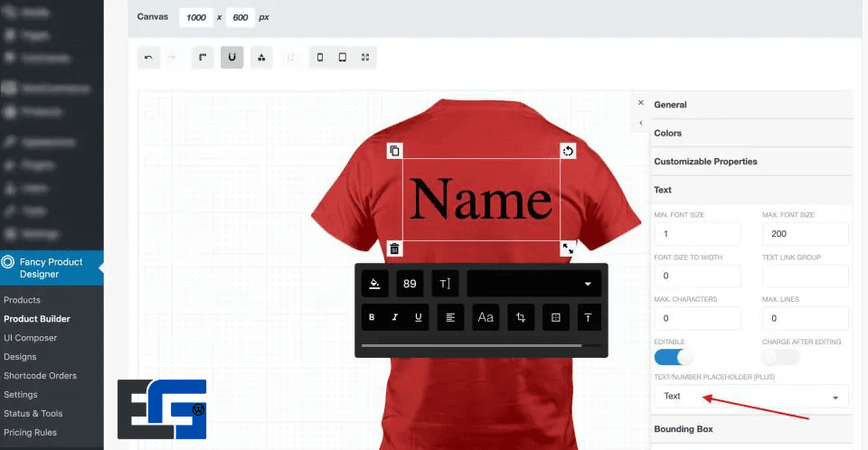The height and width of the screenshot is (450, 868).
Task: Click the magnet snap icon in toolbar
Action: click(x=232, y=58)
